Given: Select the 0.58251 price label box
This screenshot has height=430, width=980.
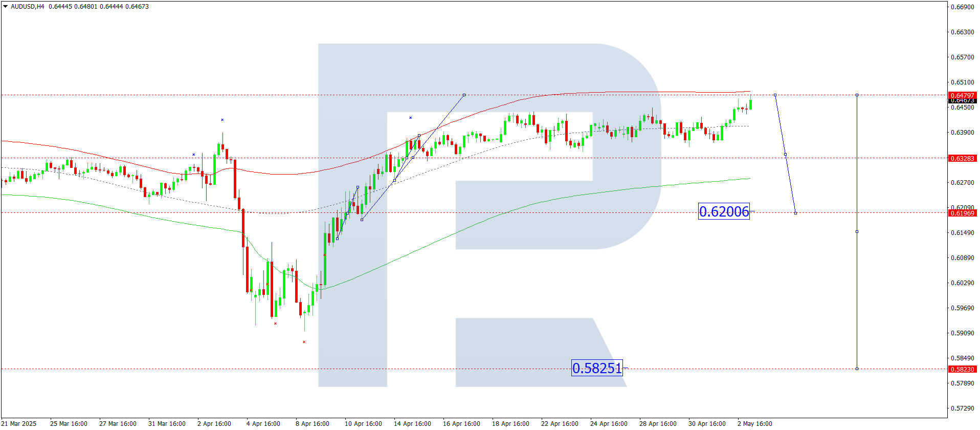Looking at the screenshot, I should [x=597, y=368].
